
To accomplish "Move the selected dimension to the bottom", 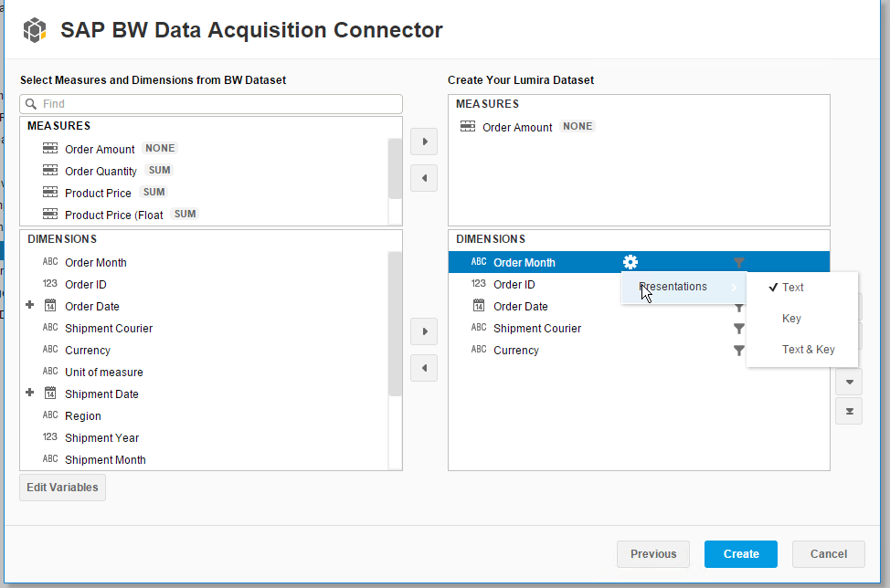I will coord(849,411).
